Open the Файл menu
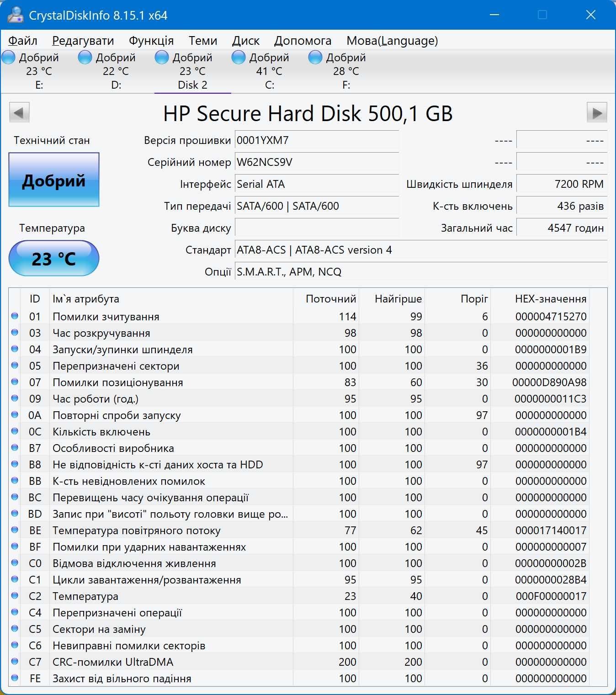 [x=23, y=41]
